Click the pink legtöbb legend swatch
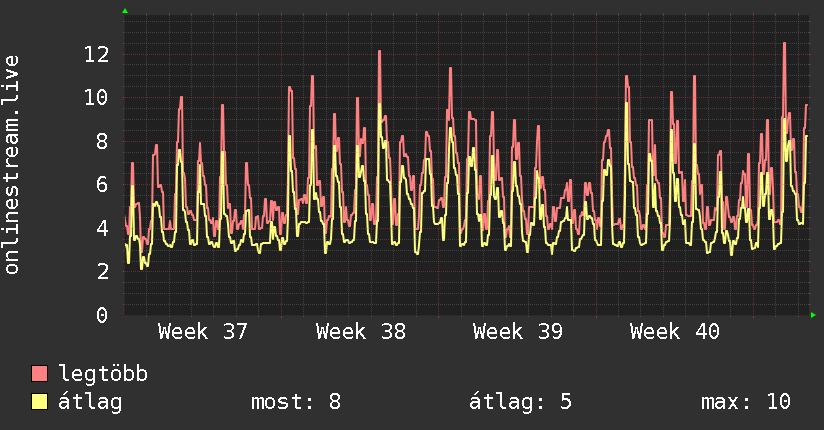 tap(39, 373)
